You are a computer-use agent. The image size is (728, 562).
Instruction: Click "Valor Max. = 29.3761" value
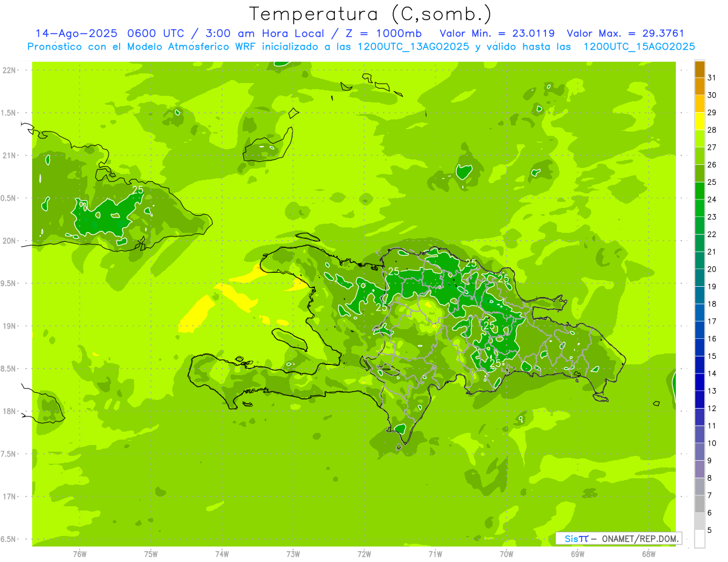click(625, 33)
